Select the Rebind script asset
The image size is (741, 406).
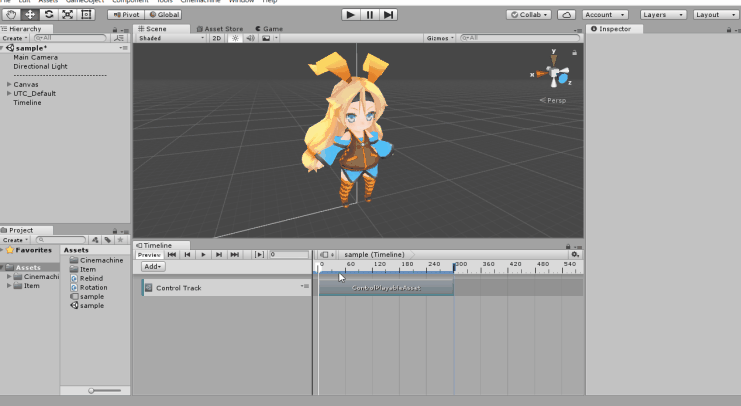click(x=86, y=278)
